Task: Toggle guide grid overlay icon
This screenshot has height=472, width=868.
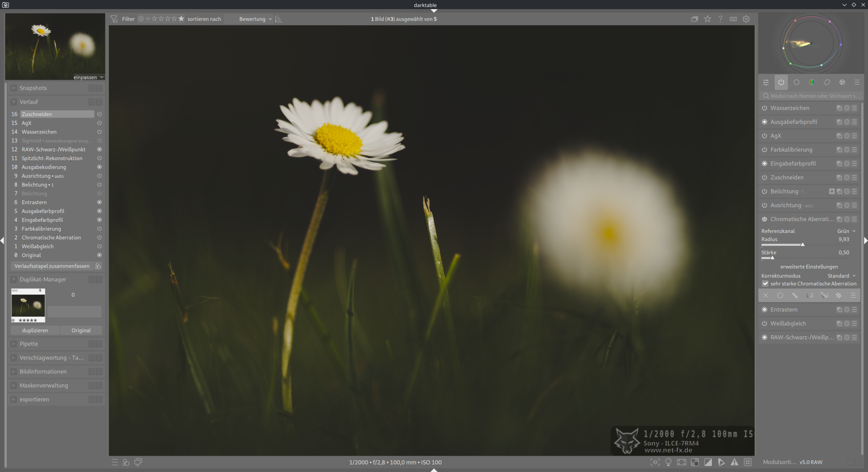Action: click(747, 462)
